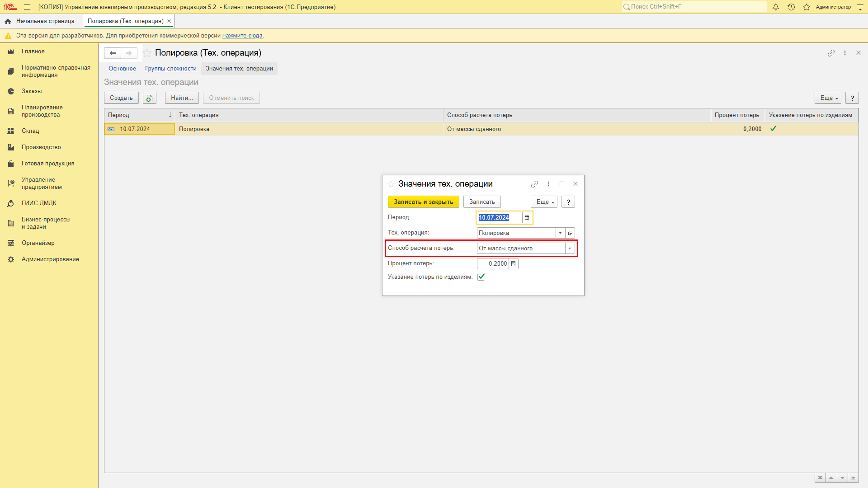Get link icon in dialog header
Screen dimensions: 868x488
(534, 184)
